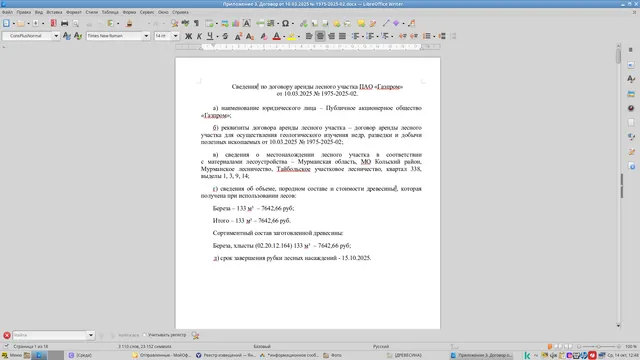Click the font size field
The height and width of the screenshot is (360, 640).
pyautogui.click(x=163, y=36)
